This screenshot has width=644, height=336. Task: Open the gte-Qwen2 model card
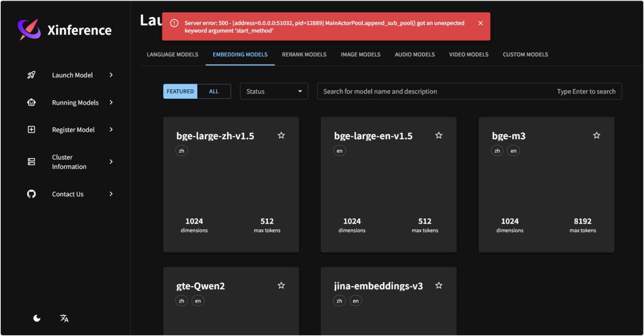pos(231,301)
